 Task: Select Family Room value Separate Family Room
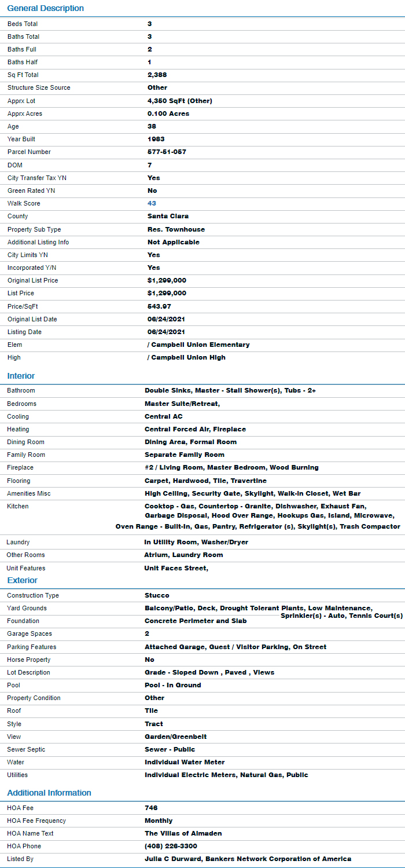tap(185, 455)
